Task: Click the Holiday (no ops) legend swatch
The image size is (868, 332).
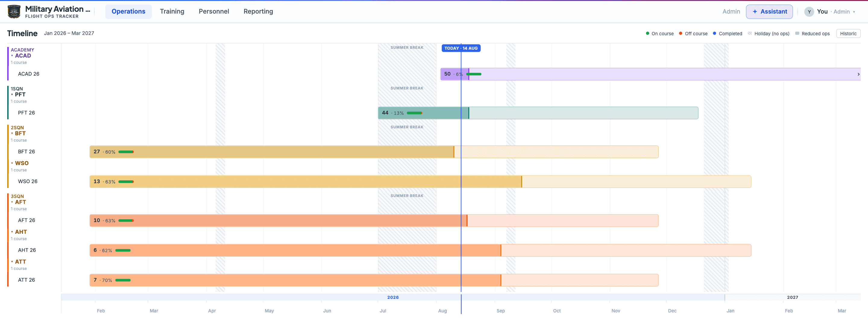Action: pyautogui.click(x=750, y=33)
